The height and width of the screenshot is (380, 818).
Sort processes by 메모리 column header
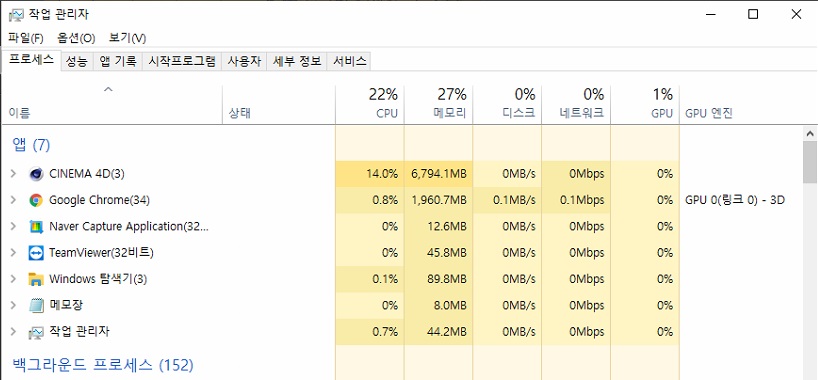pyautogui.click(x=438, y=104)
